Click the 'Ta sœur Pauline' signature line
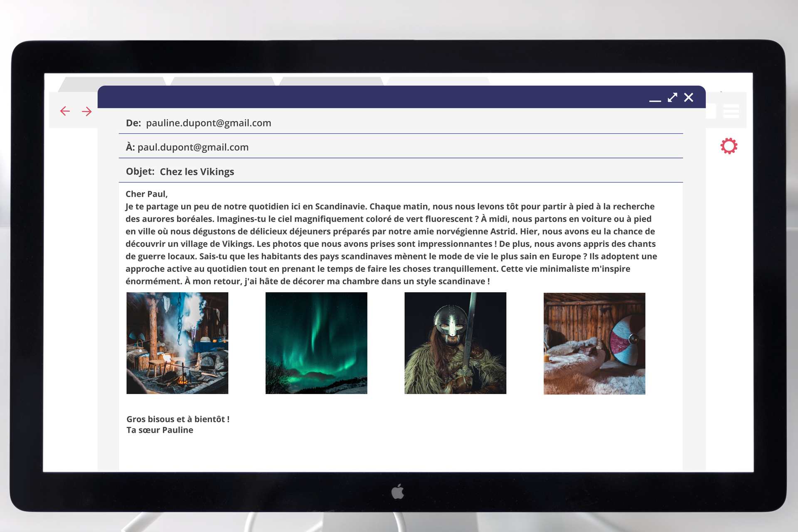798x532 pixels. [160, 430]
